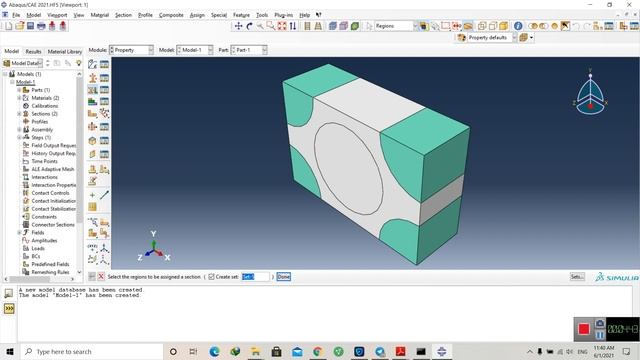
Task: Open a model database with folder icon
Action: tap(20, 26)
